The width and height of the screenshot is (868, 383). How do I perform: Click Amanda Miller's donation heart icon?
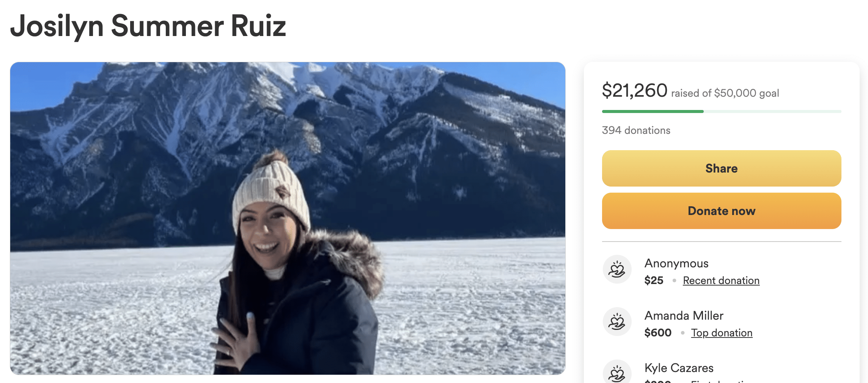tap(617, 322)
